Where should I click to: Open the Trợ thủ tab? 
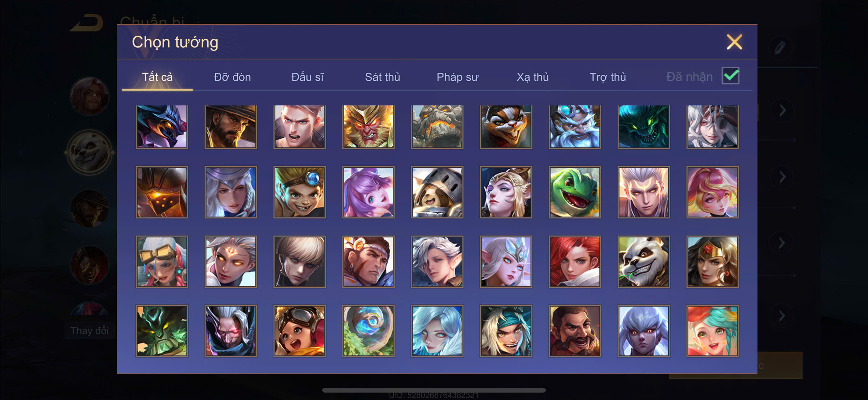coord(608,77)
